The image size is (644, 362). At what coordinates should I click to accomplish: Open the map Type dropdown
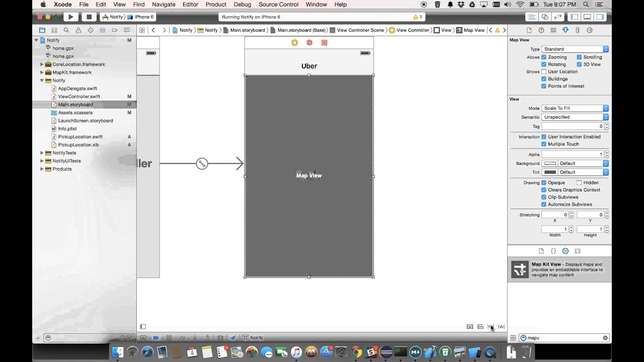(x=575, y=49)
